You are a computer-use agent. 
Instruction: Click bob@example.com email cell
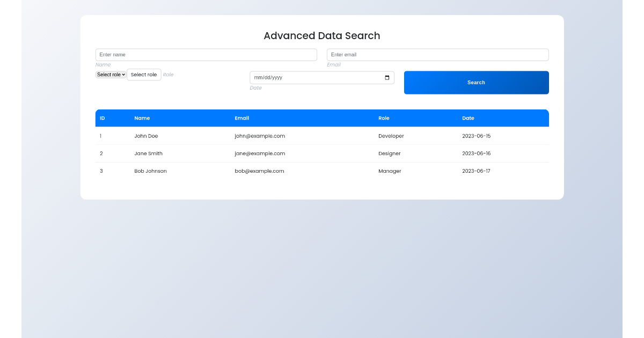click(259, 171)
